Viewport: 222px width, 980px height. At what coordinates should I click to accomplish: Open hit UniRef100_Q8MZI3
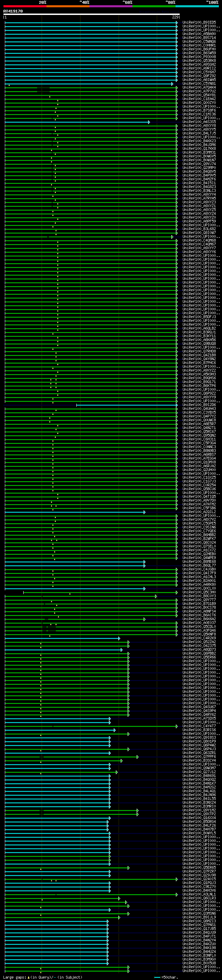(199, 921)
